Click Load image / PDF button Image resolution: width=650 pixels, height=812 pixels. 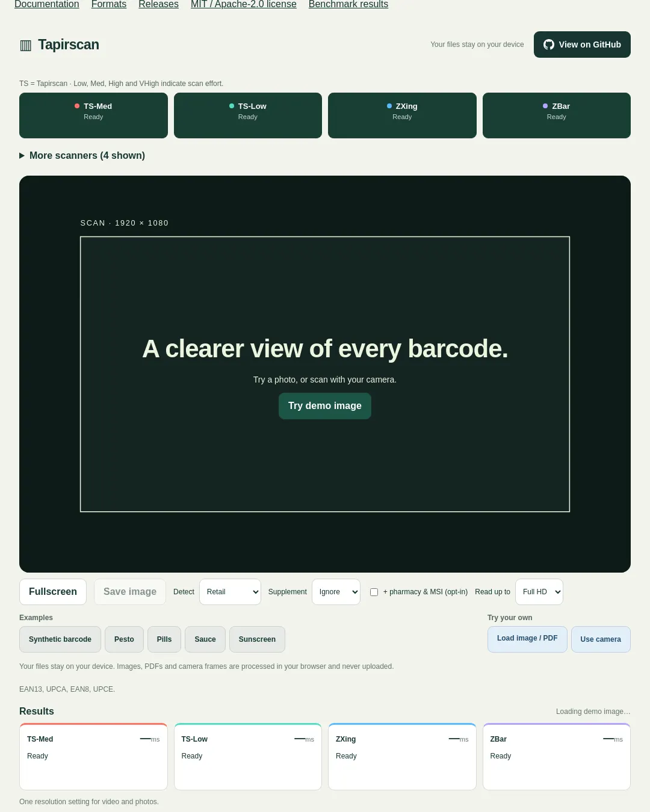point(527,639)
